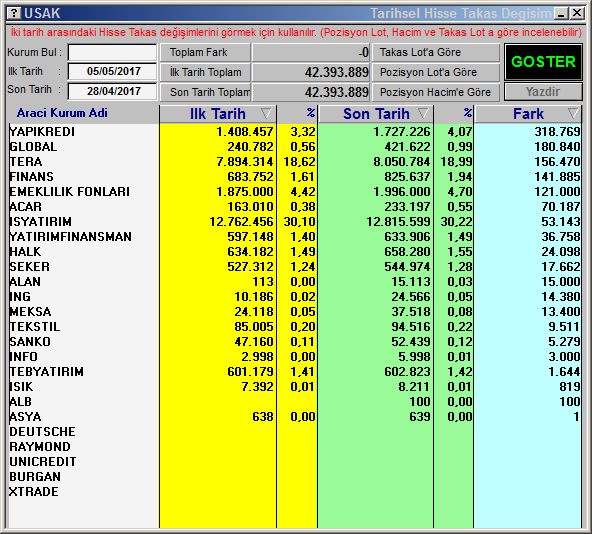Click the Son Tarih date field

click(x=112, y=91)
